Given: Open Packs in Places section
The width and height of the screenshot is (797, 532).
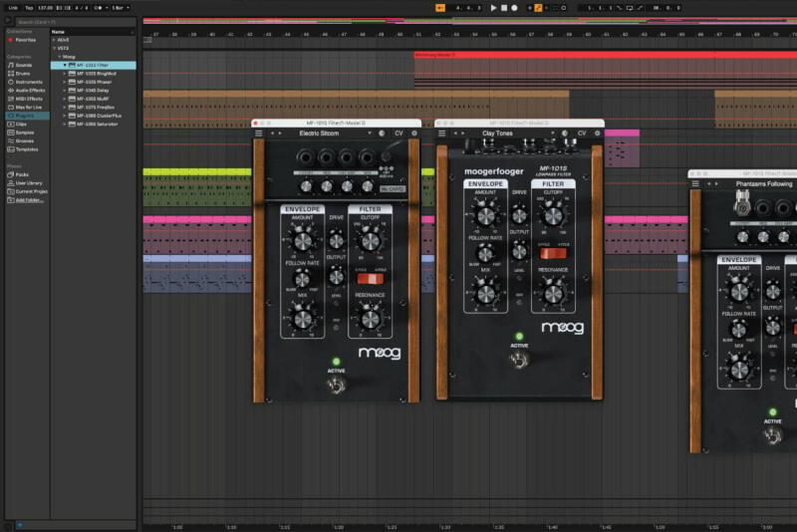Looking at the screenshot, I should [18, 174].
